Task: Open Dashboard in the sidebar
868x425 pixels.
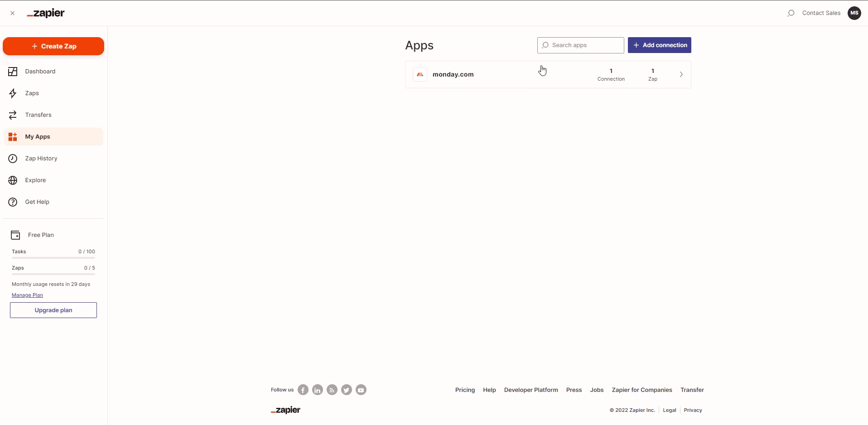Action: [x=40, y=72]
